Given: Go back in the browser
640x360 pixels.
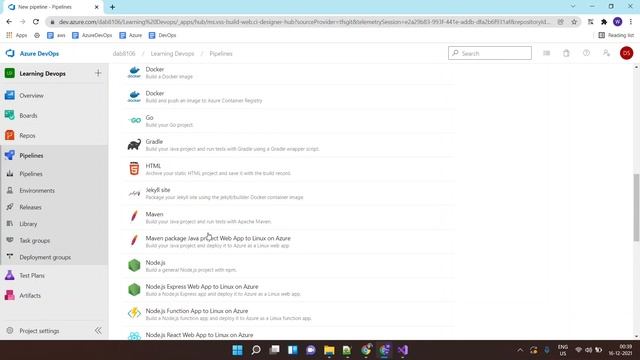Looking at the screenshot, I should click(x=9, y=22).
